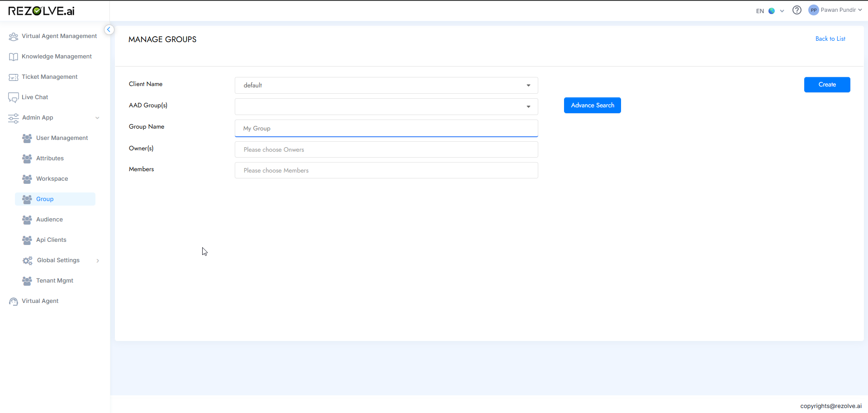Image resolution: width=868 pixels, height=413 pixels.
Task: Click the PP user avatar
Action: (x=814, y=10)
